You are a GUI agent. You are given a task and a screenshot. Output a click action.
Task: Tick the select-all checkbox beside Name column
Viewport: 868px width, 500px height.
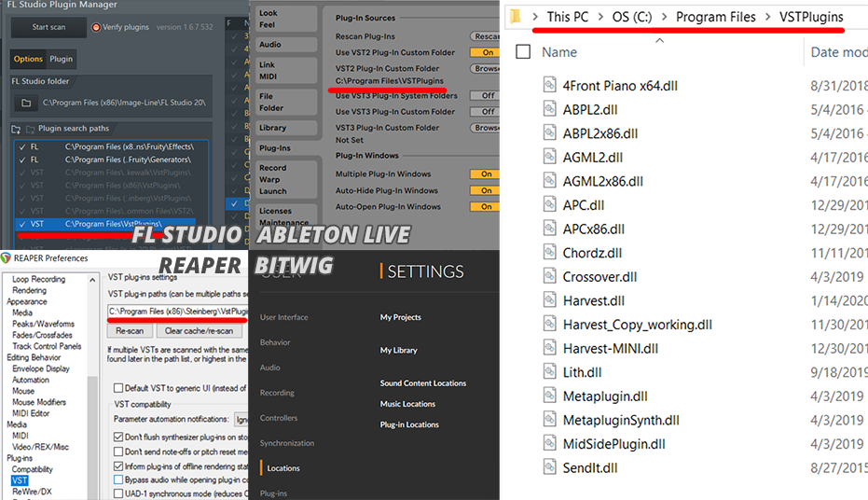pyautogui.click(x=523, y=51)
